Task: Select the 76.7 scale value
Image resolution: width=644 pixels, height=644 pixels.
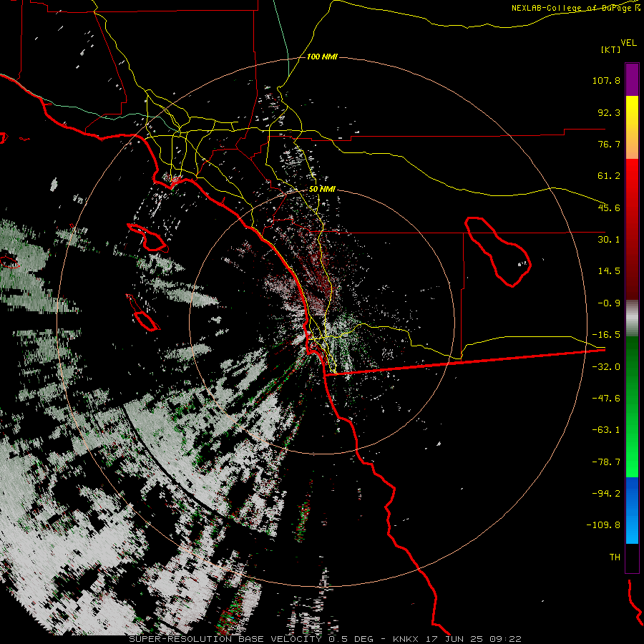Action: [609, 144]
